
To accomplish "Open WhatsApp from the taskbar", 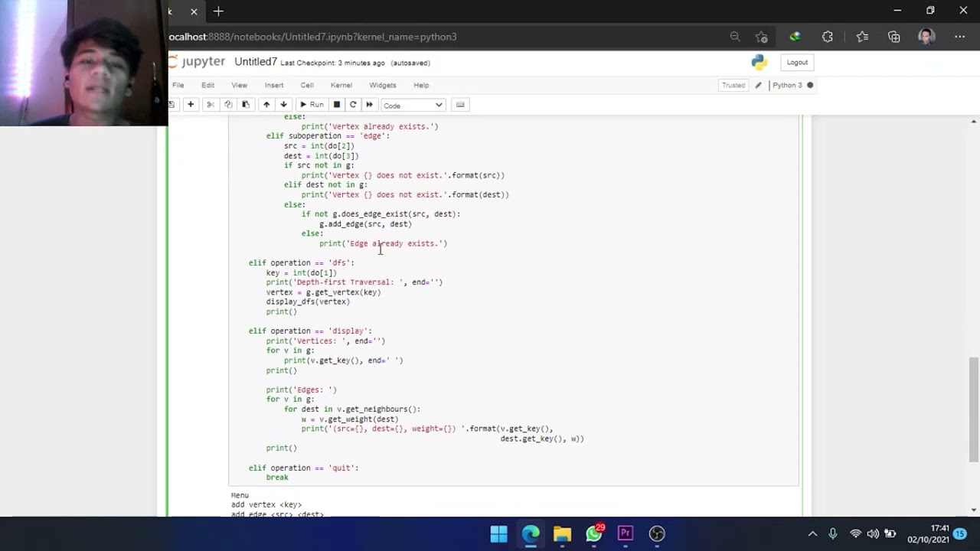I will tap(594, 533).
